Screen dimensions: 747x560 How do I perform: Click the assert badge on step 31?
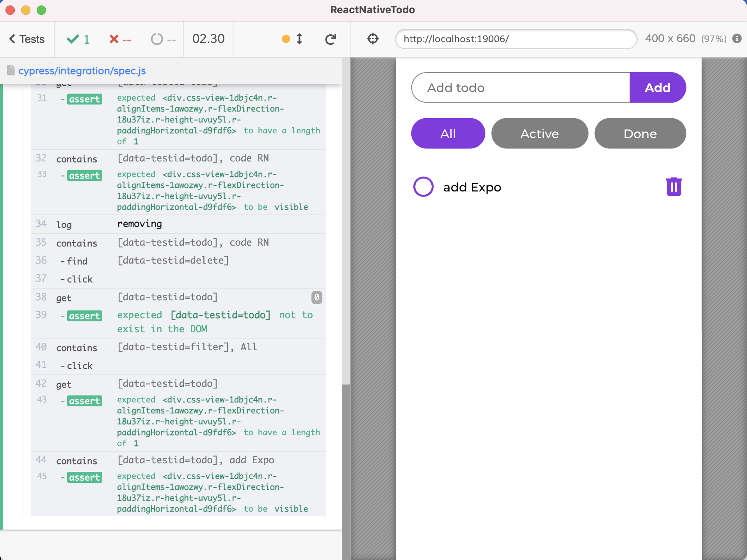(85, 99)
